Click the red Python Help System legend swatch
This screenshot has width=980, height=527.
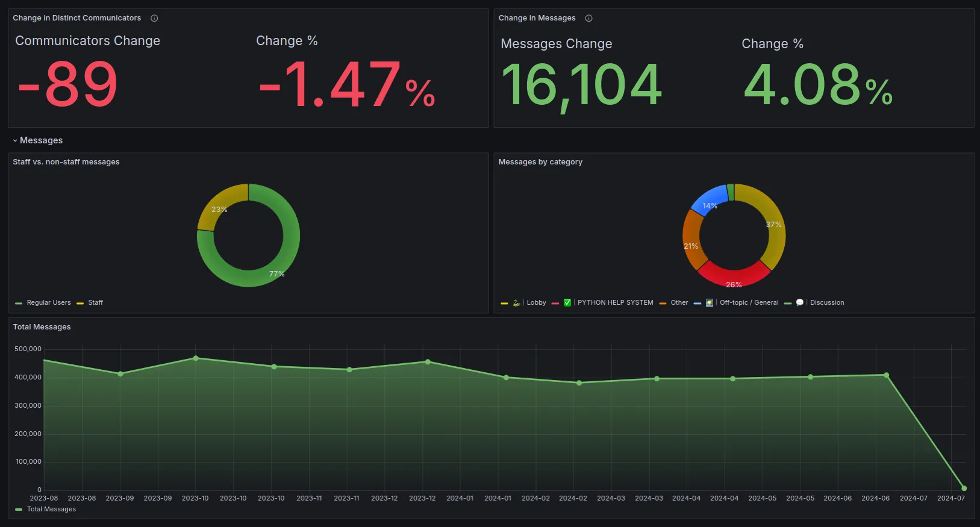tap(555, 304)
